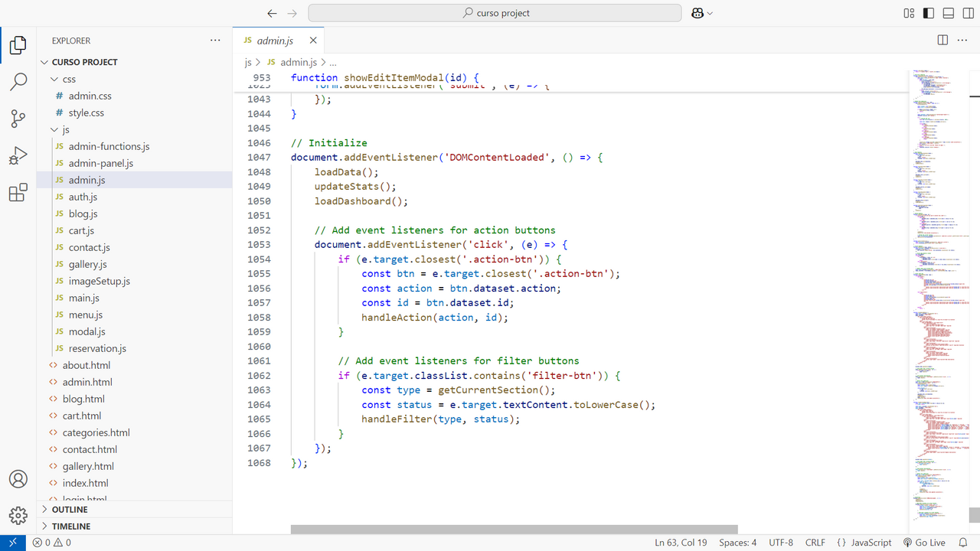This screenshot has width=980, height=551.
Task: Open main.js file
Action: pos(135,298)
